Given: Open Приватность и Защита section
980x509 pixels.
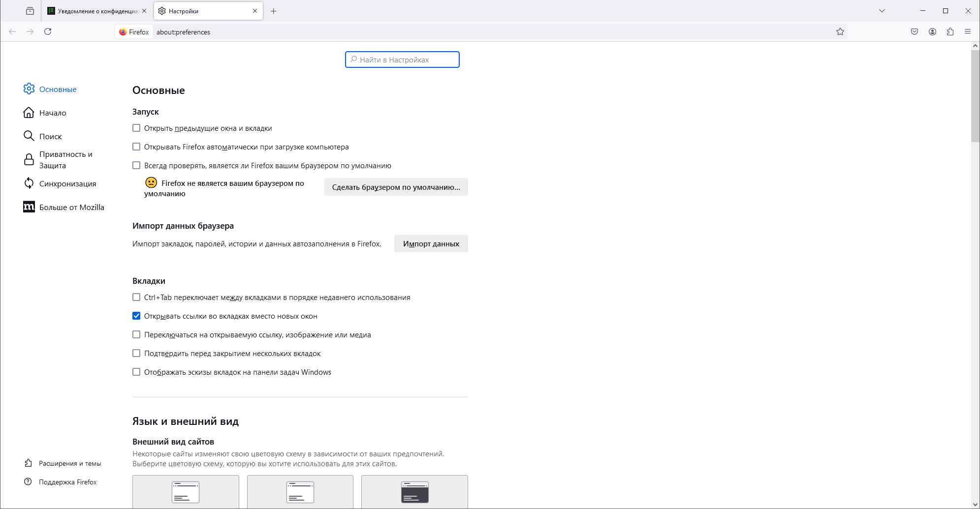Looking at the screenshot, I should pos(58,160).
